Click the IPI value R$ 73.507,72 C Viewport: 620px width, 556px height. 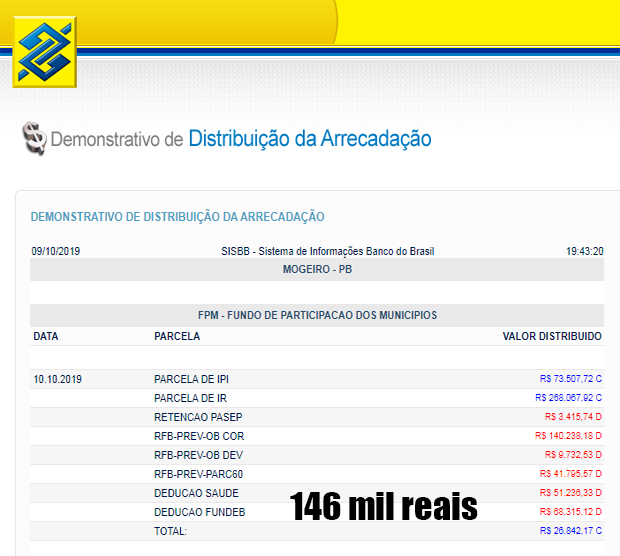point(571,379)
